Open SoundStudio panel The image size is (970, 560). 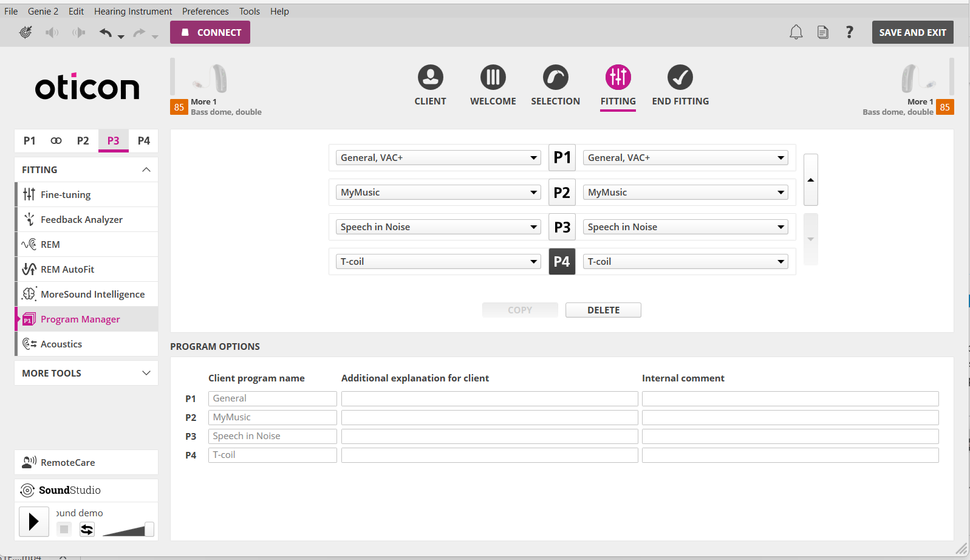86,490
